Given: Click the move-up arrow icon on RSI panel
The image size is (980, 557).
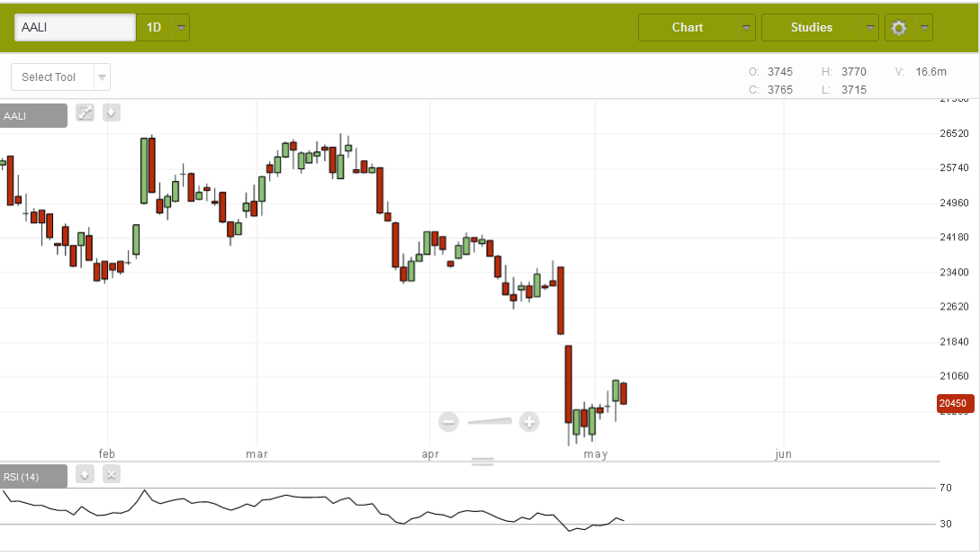Looking at the screenshot, I should [85, 474].
